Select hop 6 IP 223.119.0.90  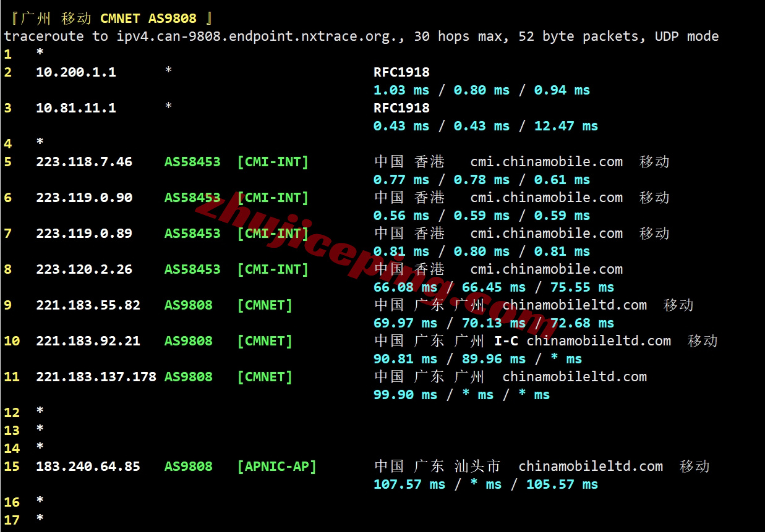(x=84, y=198)
